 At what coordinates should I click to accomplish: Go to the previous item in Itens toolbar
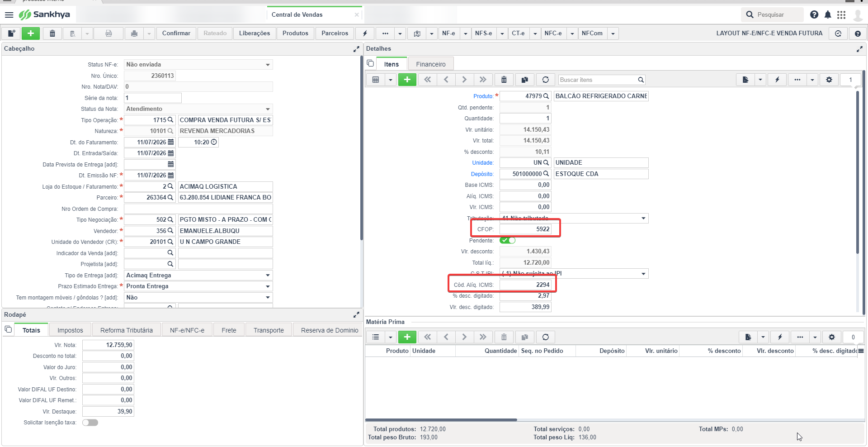click(x=446, y=80)
